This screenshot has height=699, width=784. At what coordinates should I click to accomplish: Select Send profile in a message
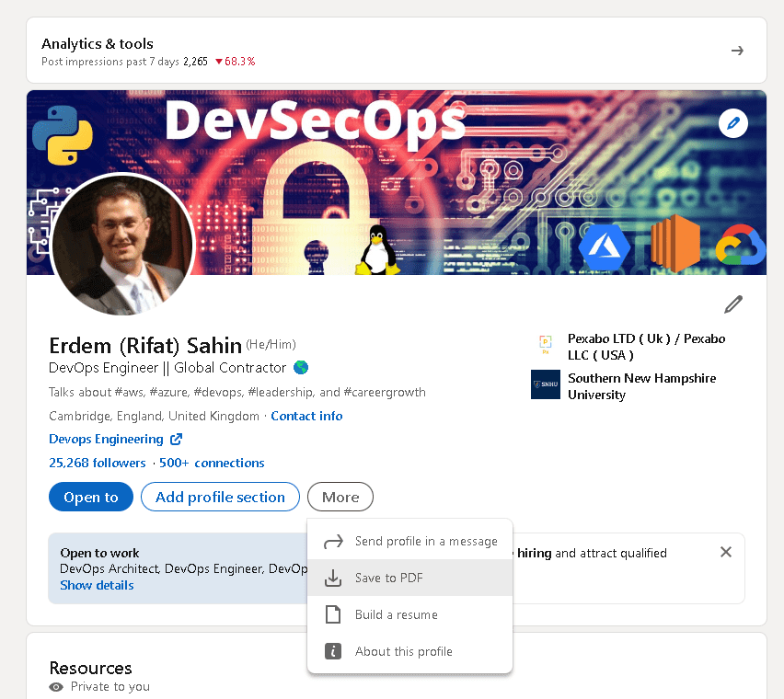pyautogui.click(x=410, y=541)
